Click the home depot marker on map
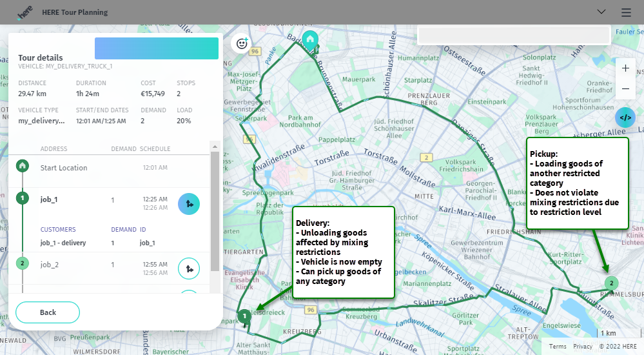This screenshot has width=644, height=355. [310, 39]
